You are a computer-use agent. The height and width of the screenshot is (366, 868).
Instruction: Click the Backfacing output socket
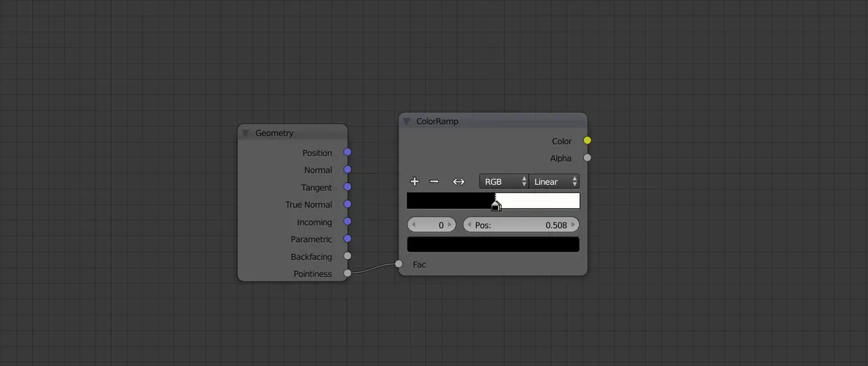347,256
